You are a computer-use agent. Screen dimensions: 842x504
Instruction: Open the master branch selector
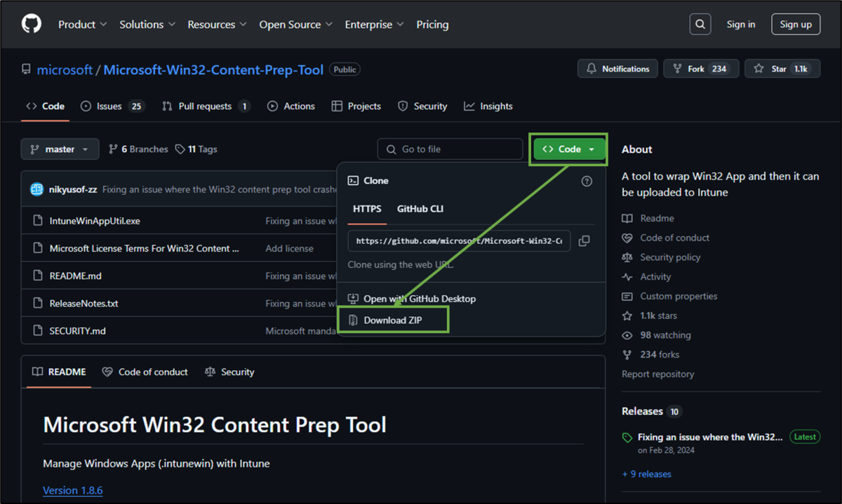click(60, 149)
